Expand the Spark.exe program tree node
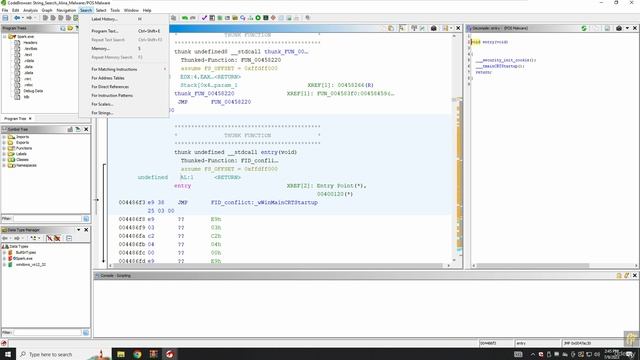 pos(5,37)
